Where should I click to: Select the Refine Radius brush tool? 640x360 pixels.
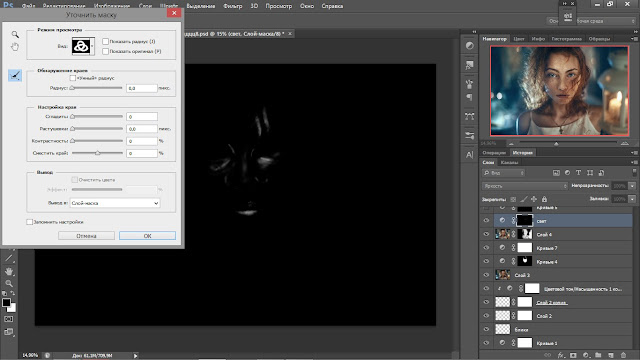coord(15,75)
